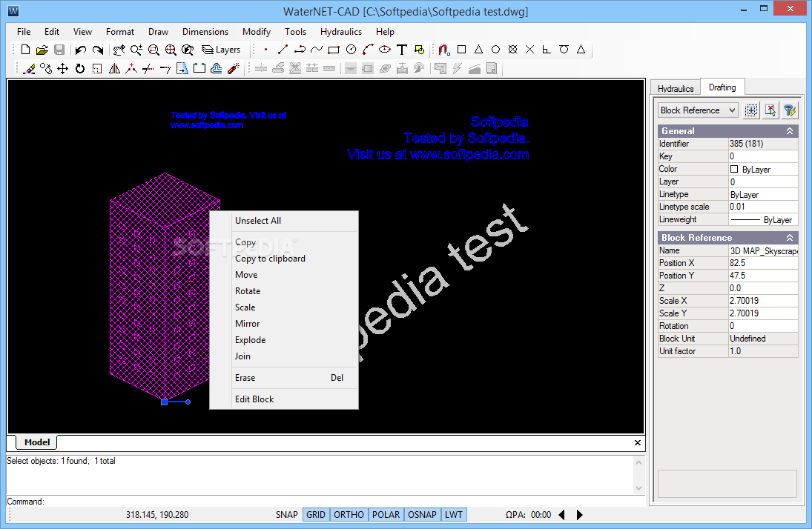
Task: Click the Explode dynamite icon
Action: 234,68
